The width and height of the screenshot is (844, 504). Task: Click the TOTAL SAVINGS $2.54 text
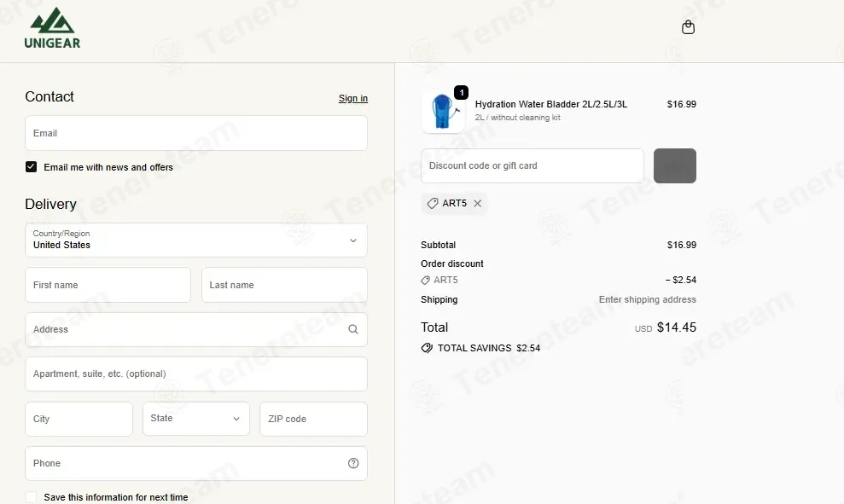(x=489, y=348)
